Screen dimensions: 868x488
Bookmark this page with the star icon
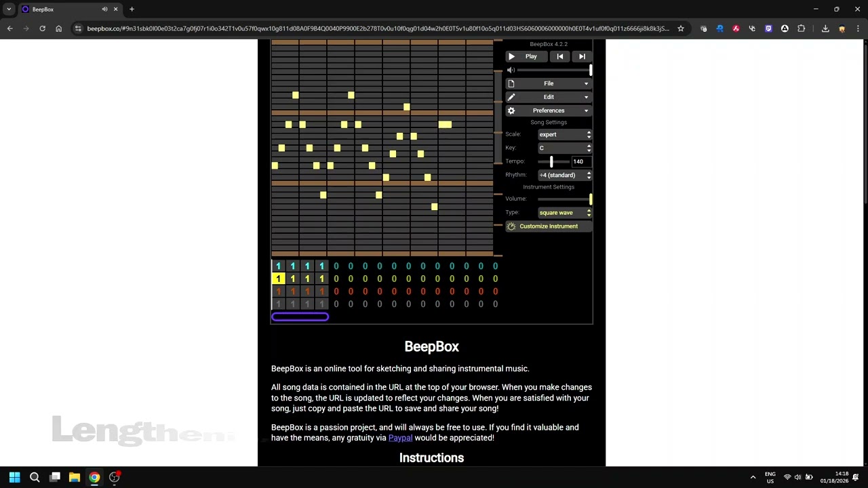point(680,28)
